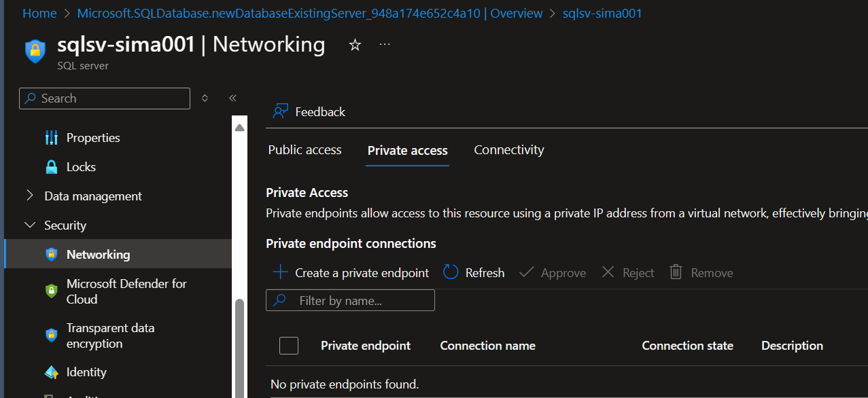The width and height of the screenshot is (868, 398).
Task: Collapse the sidebar menu with double chevron
Action: pyautogui.click(x=232, y=98)
